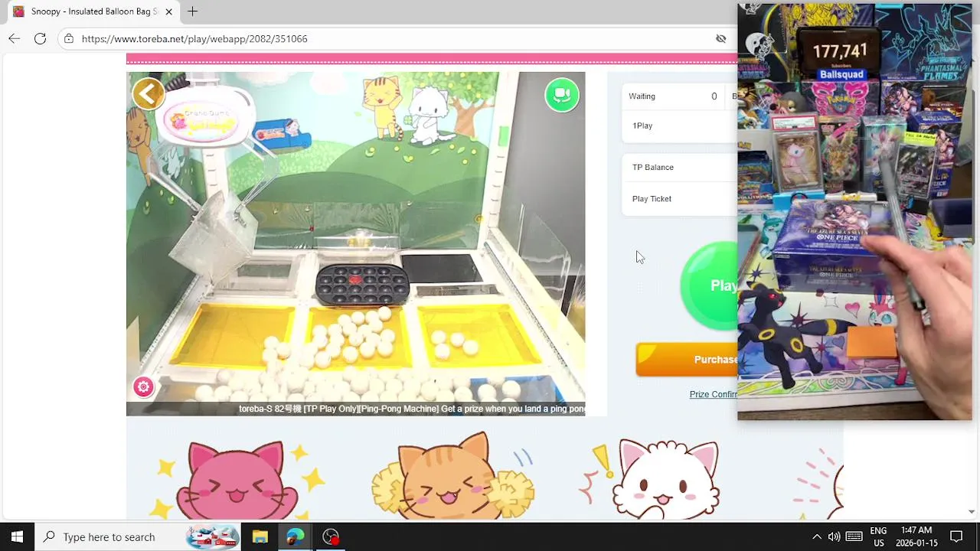Click the winter scene search highlight icon

(213, 536)
